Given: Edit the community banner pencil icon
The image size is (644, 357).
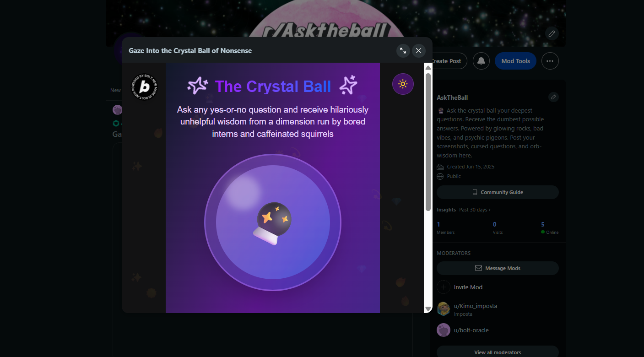Looking at the screenshot, I should pos(552,33).
